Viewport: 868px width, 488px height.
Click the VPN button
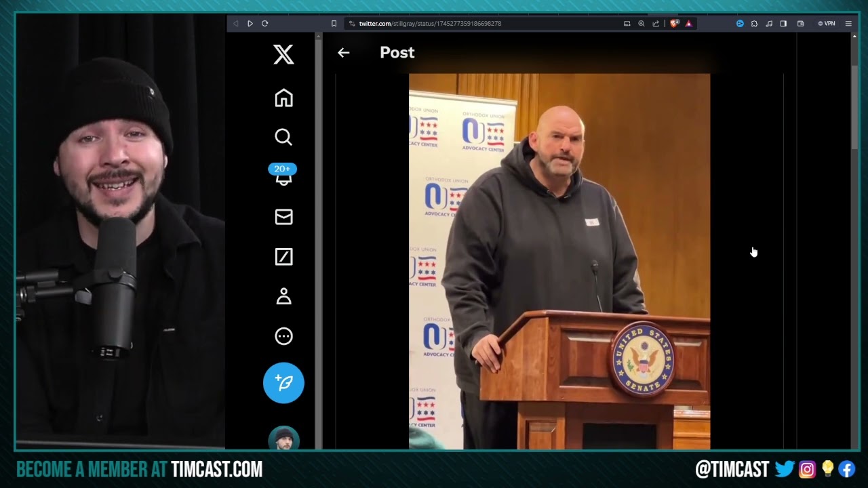(827, 23)
